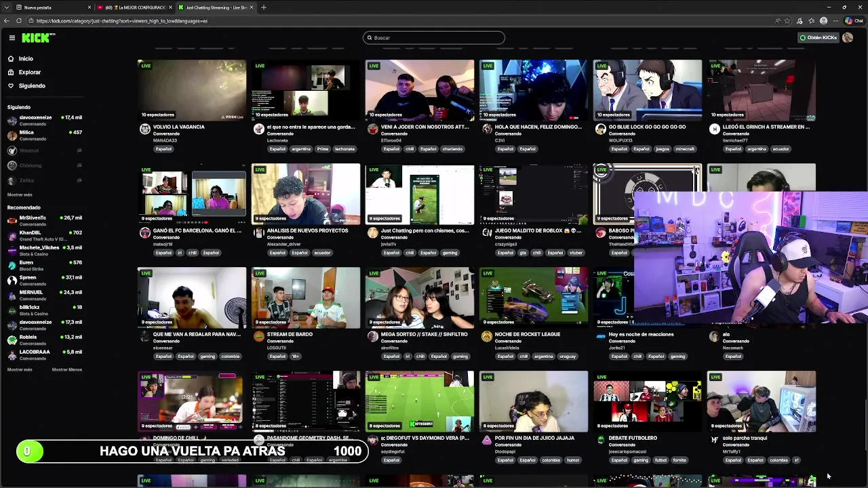Open Euren recommended channel

(44, 266)
